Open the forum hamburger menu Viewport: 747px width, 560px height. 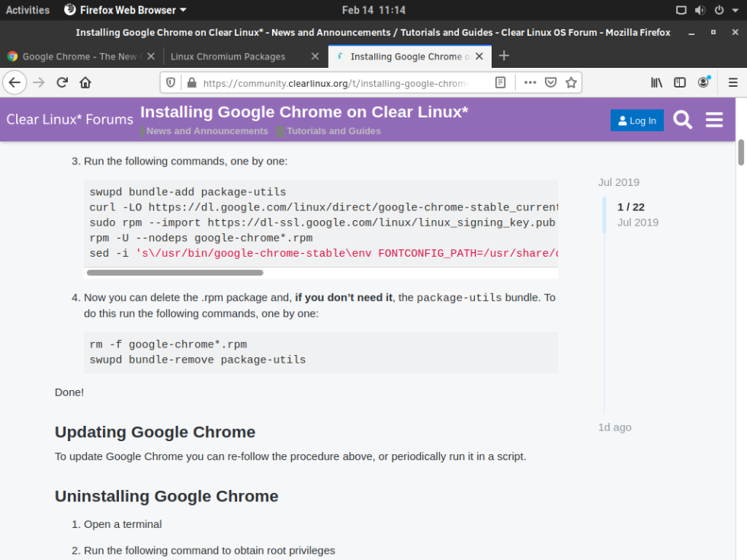[714, 120]
